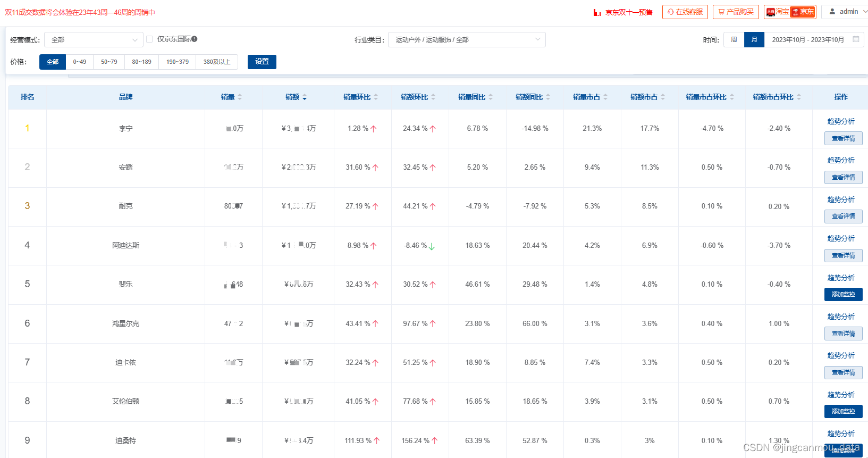This screenshot has width=868, height=458.
Task: Click 查看详情 for 迪卡侬
Action: pos(843,372)
